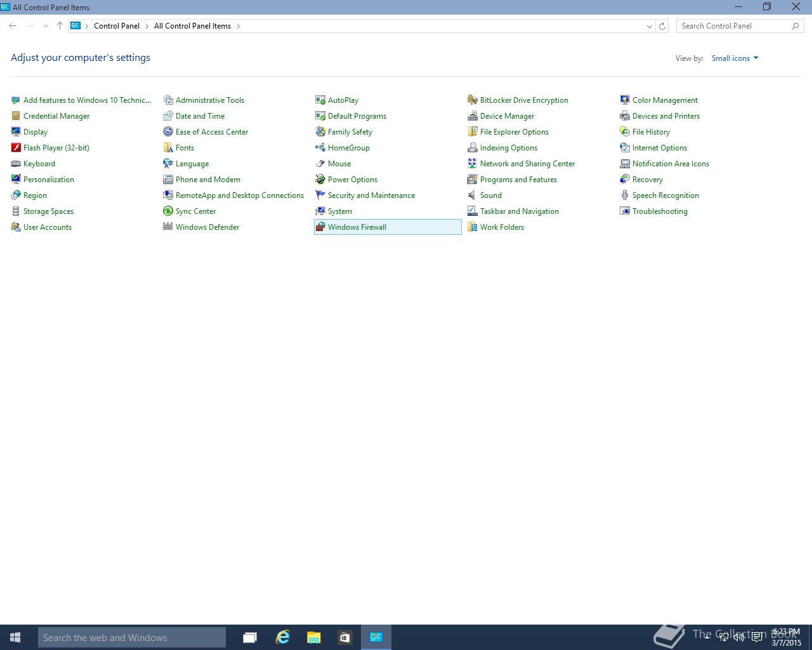Viewport: 812px width, 650px height.
Task: Click the AutoPlay icon
Action: point(320,100)
